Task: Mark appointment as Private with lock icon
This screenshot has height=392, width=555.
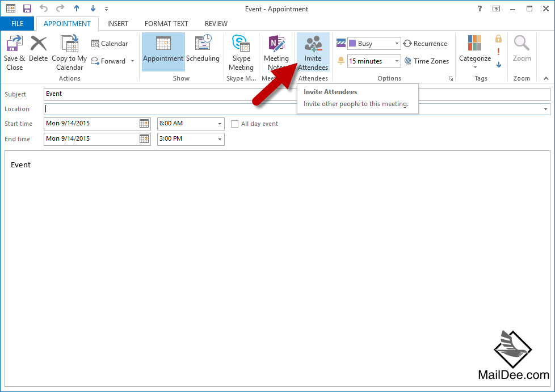Action: 498,39
